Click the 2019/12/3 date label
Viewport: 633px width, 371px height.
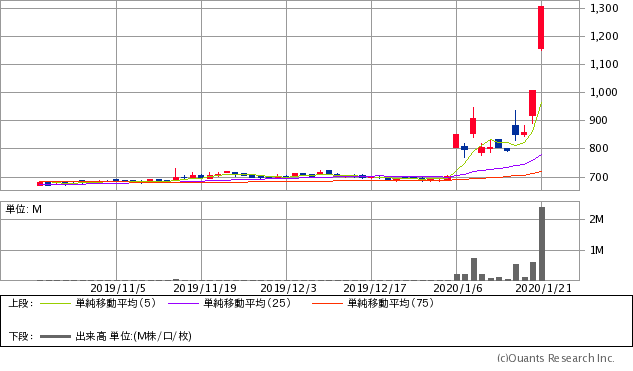coord(288,289)
